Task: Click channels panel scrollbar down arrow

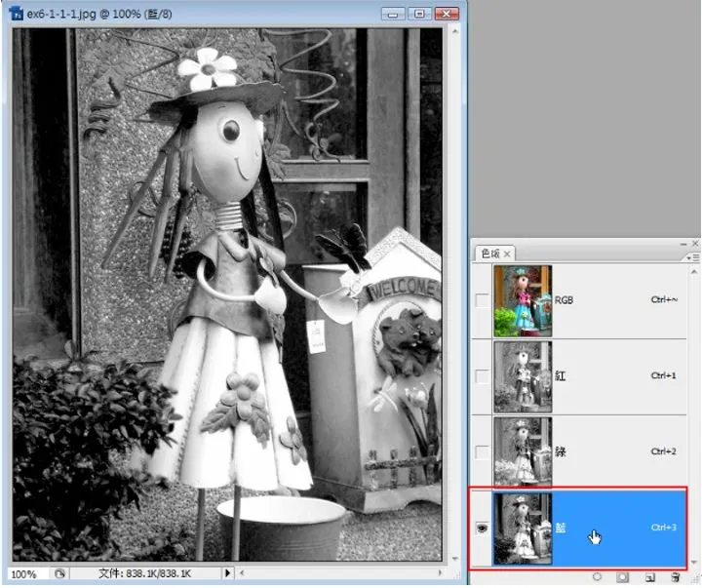Action: (693, 562)
